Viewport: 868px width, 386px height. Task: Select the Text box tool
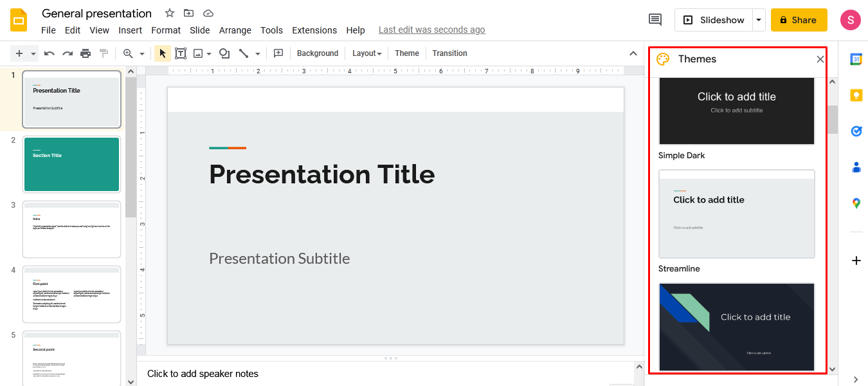point(181,53)
